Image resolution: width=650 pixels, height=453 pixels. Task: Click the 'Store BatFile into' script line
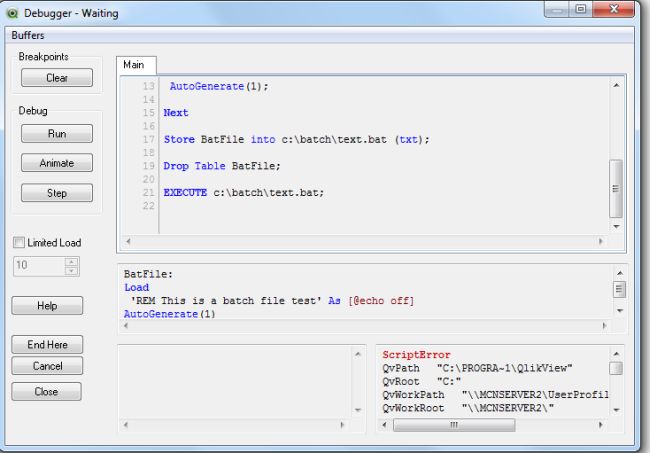coord(297,139)
